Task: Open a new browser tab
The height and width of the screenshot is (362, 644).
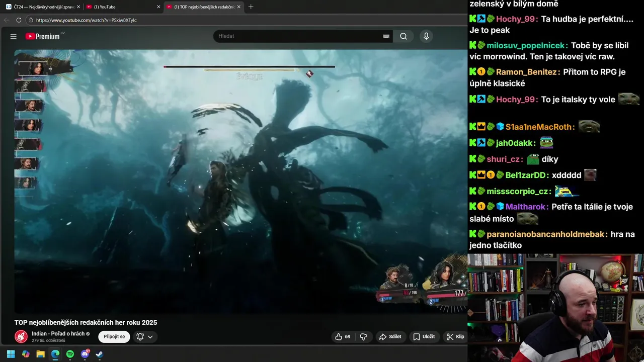Action: (x=251, y=7)
